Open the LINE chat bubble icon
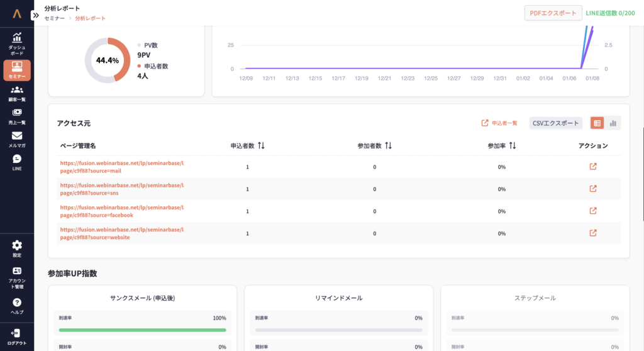Image resolution: width=644 pixels, height=351 pixels. [17, 159]
